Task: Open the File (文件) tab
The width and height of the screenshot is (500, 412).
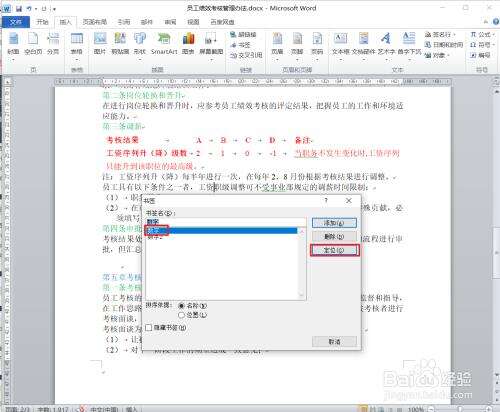Action: [16, 22]
